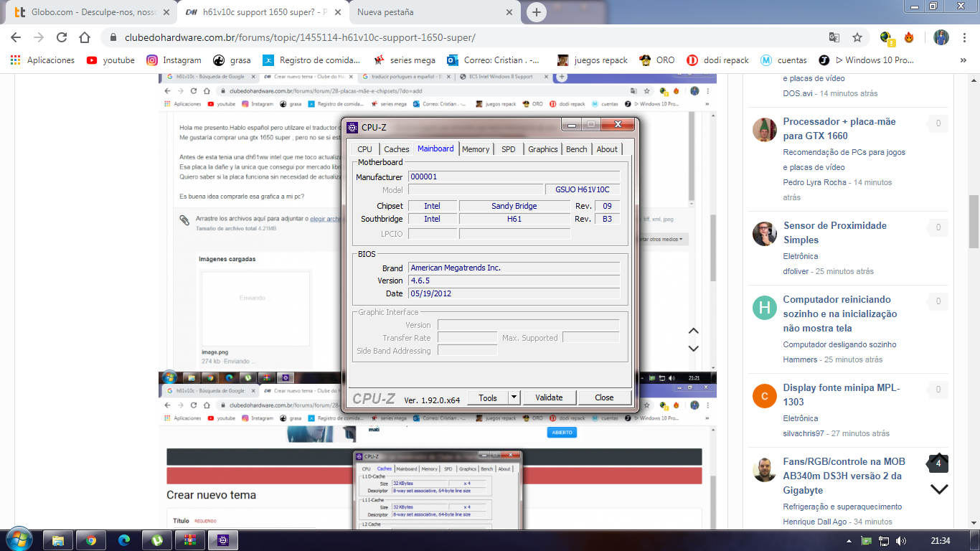Viewport: 980px width, 551px height.
Task: Select the Graphics tab in CPU-Z image
Action: tap(543, 149)
